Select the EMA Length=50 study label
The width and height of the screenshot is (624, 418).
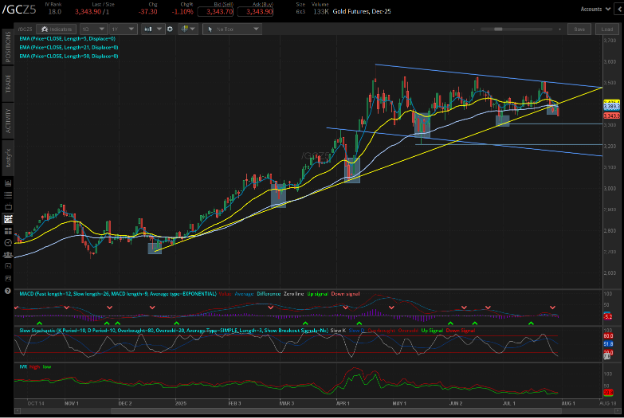pyautogui.click(x=69, y=56)
